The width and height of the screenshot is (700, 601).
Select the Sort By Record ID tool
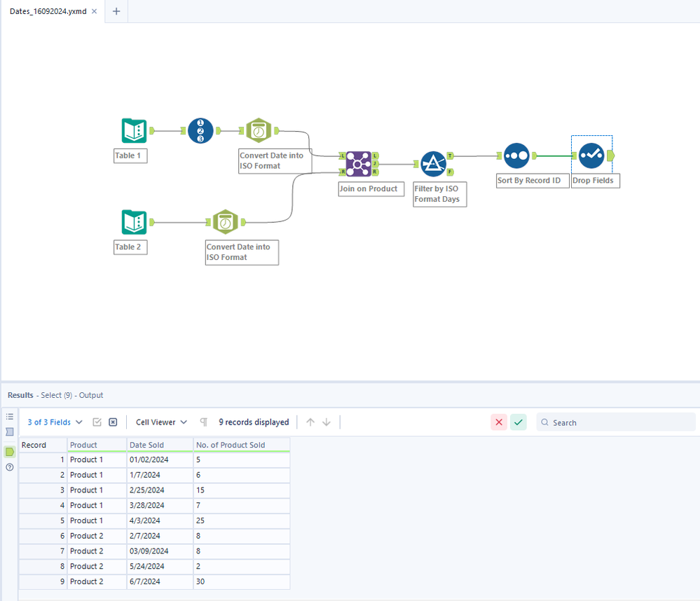tap(516, 156)
